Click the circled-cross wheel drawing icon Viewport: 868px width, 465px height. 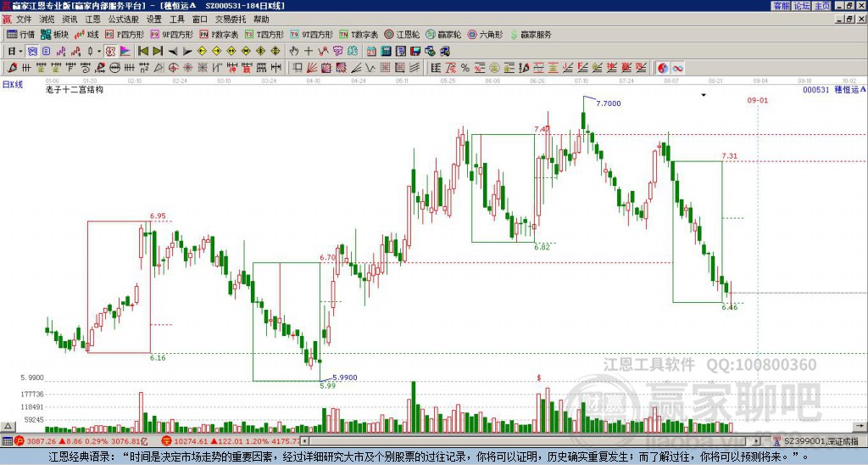coord(173,68)
